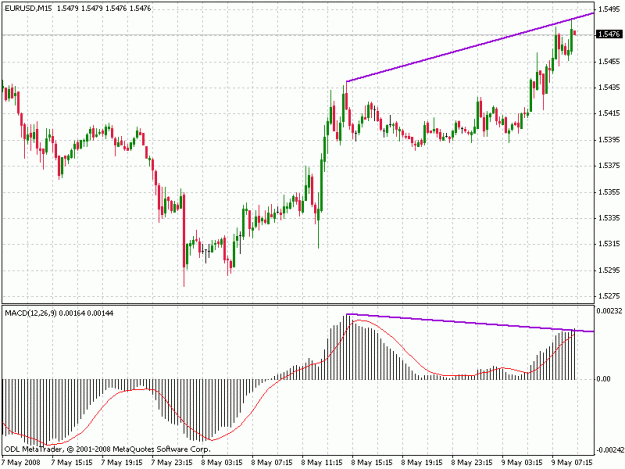Image resolution: width=625 pixels, height=469 pixels.
Task: Click the current price label 1.5476
Action: click(609, 34)
